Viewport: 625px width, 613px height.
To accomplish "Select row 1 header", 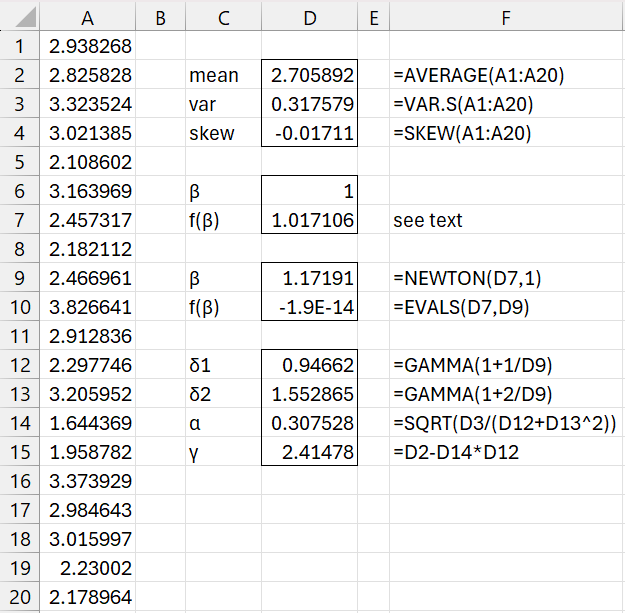I will click(18, 45).
